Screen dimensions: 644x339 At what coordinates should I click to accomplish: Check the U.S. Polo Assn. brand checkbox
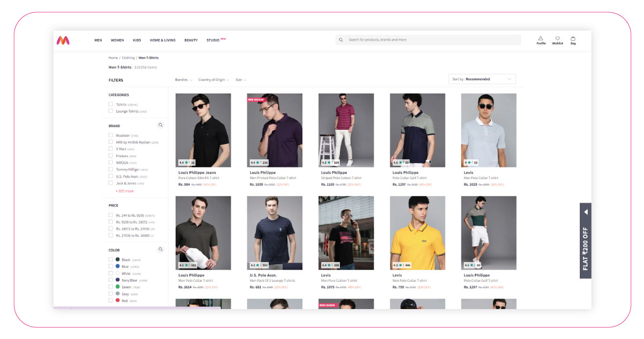tap(111, 176)
